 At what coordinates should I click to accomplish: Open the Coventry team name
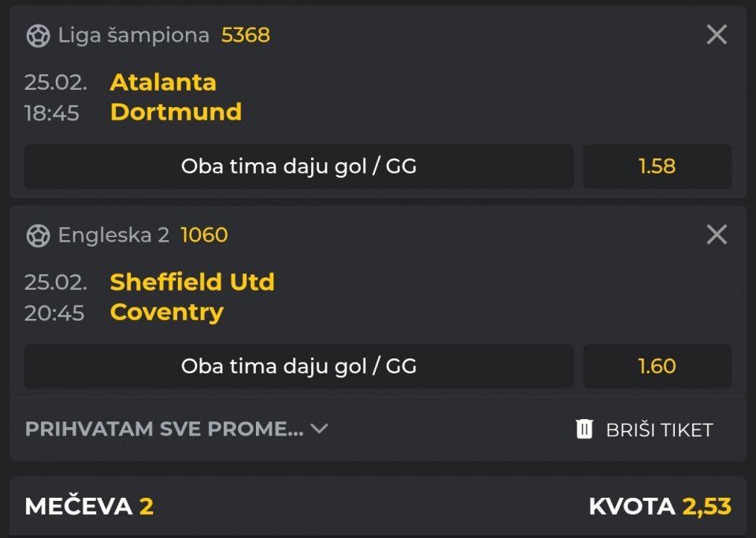point(167,312)
